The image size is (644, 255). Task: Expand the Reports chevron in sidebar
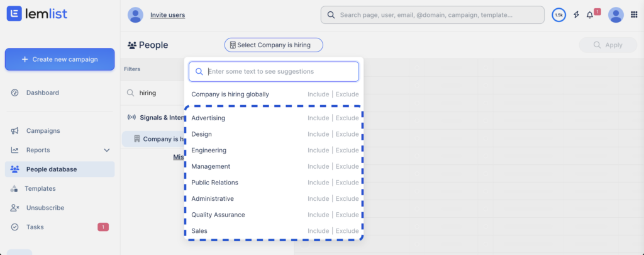point(106,150)
